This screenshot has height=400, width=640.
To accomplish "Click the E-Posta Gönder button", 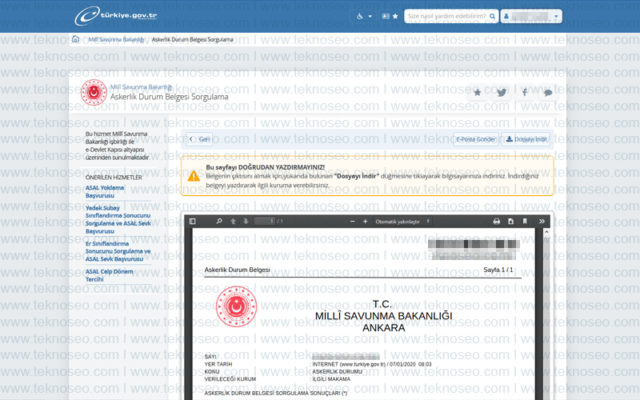I will (476, 139).
